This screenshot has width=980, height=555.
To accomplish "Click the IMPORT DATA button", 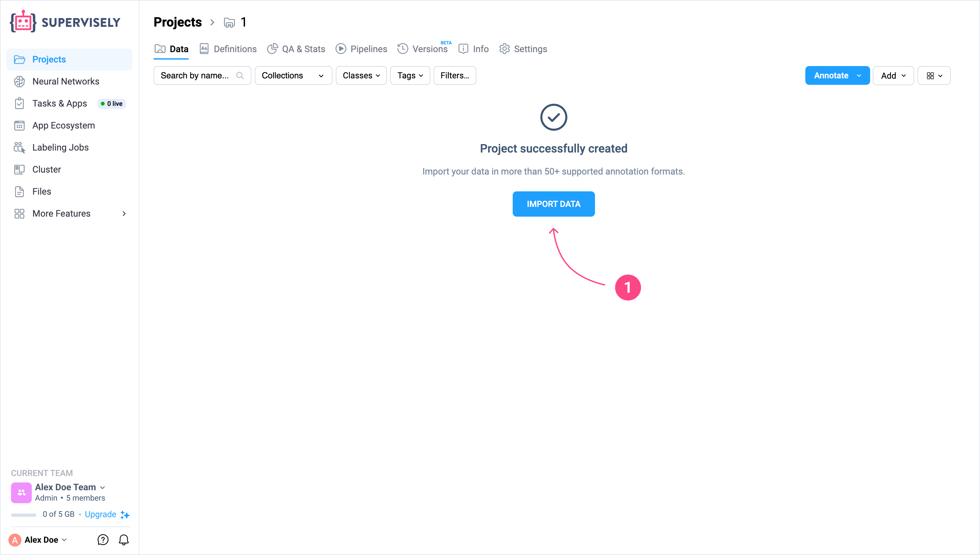I will point(553,204).
